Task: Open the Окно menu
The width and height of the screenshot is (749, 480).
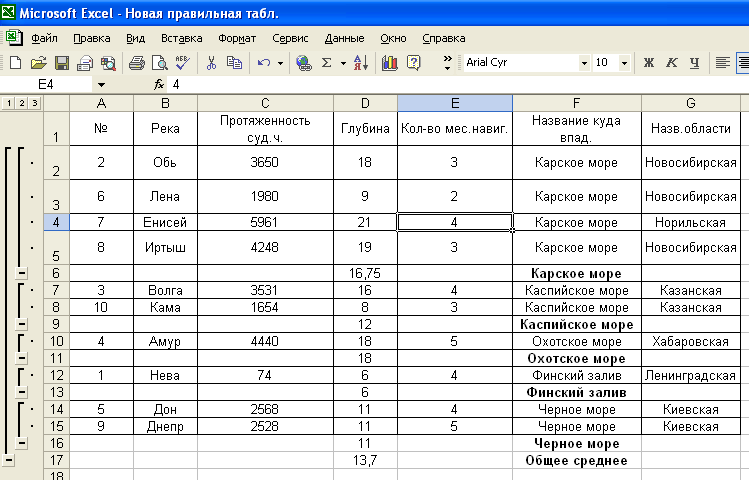Action: coord(393,38)
